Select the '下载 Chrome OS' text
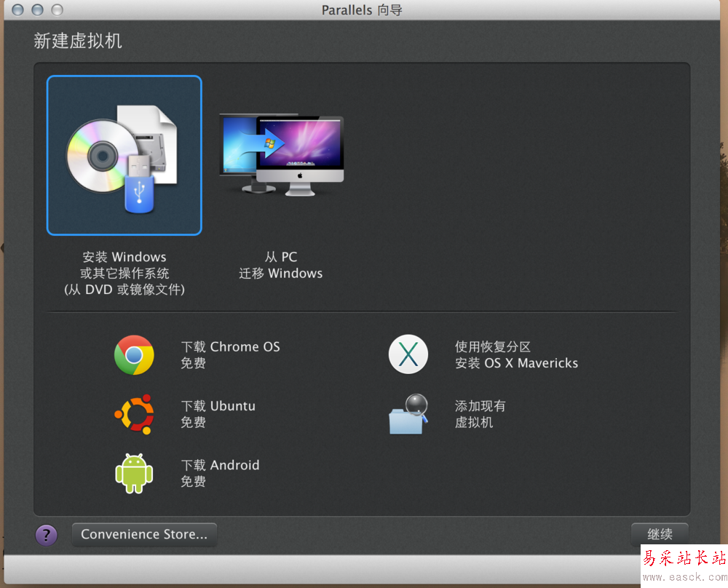Screen dimensions: 728x588 [231, 346]
